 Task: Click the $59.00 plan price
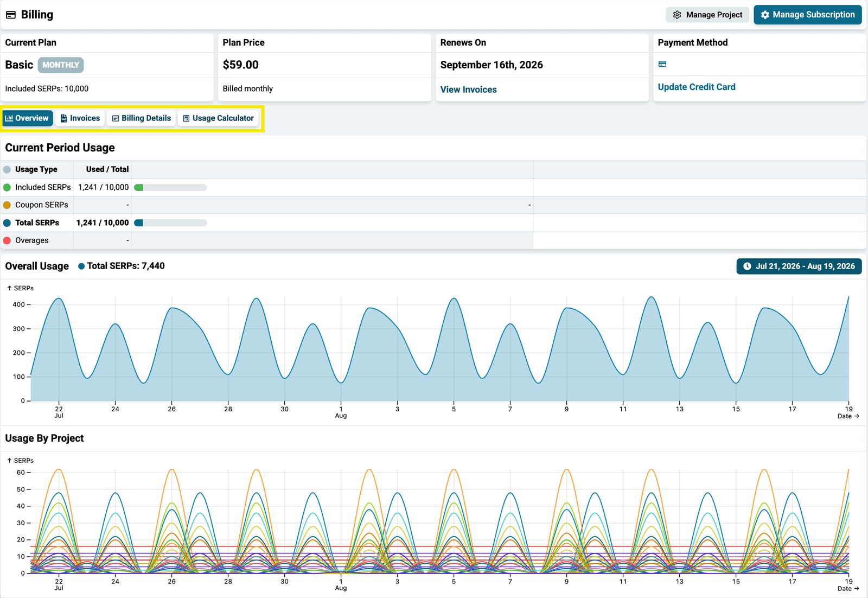point(241,65)
